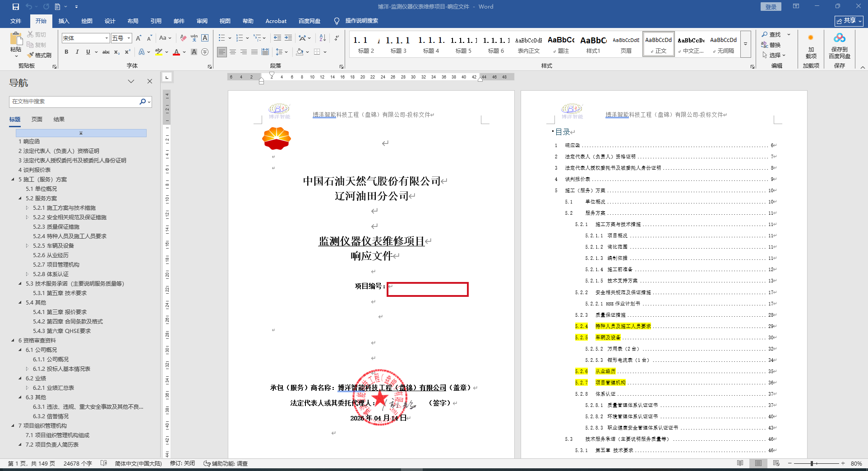Screen dimensions: 868x471
Task: Toggle Underline formatting
Action: pyautogui.click(x=88, y=52)
